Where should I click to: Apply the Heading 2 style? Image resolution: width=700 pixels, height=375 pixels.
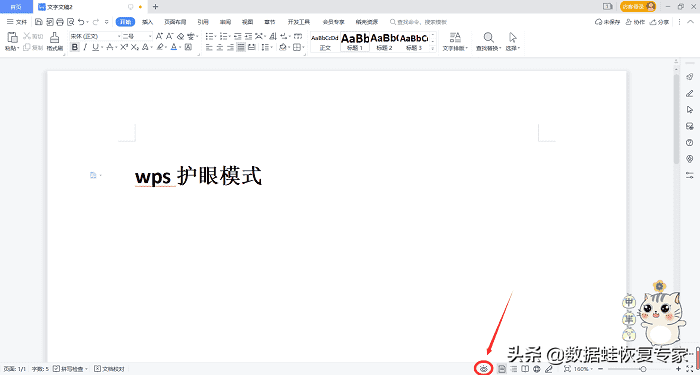point(384,42)
